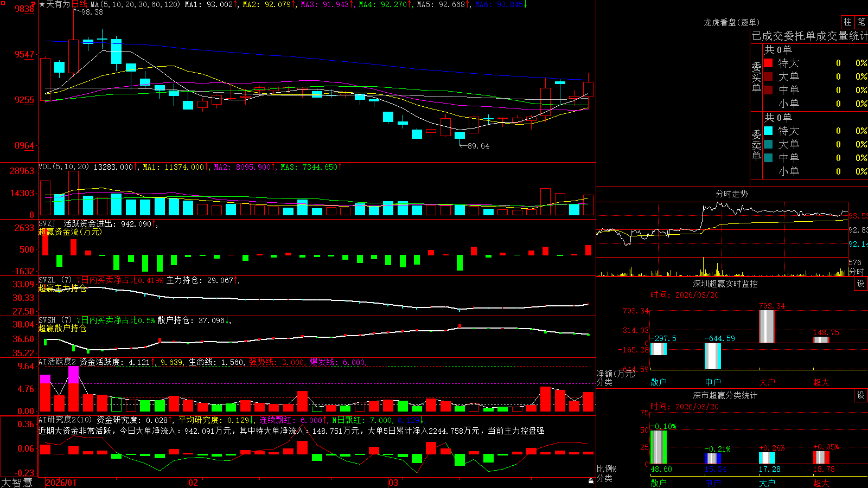
Task: Click the 2026/01 date marker
Action: coord(61,483)
